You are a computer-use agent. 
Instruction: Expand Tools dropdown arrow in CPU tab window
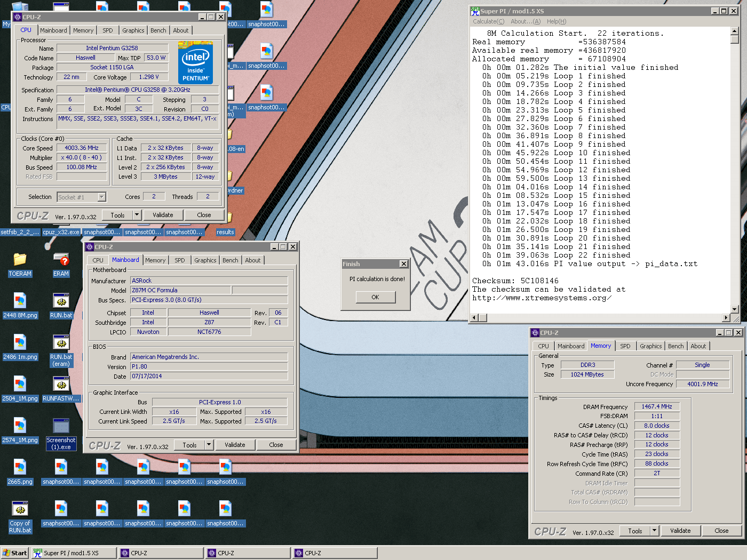[137, 215]
